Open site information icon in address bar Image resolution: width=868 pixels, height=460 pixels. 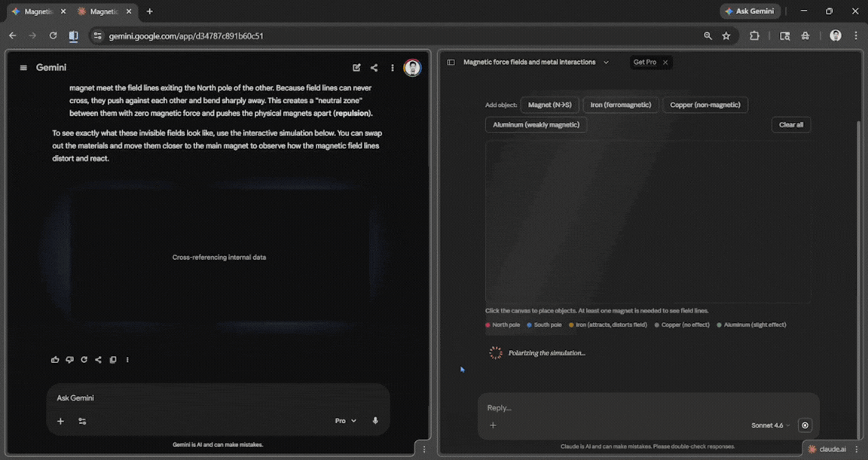[x=97, y=36]
